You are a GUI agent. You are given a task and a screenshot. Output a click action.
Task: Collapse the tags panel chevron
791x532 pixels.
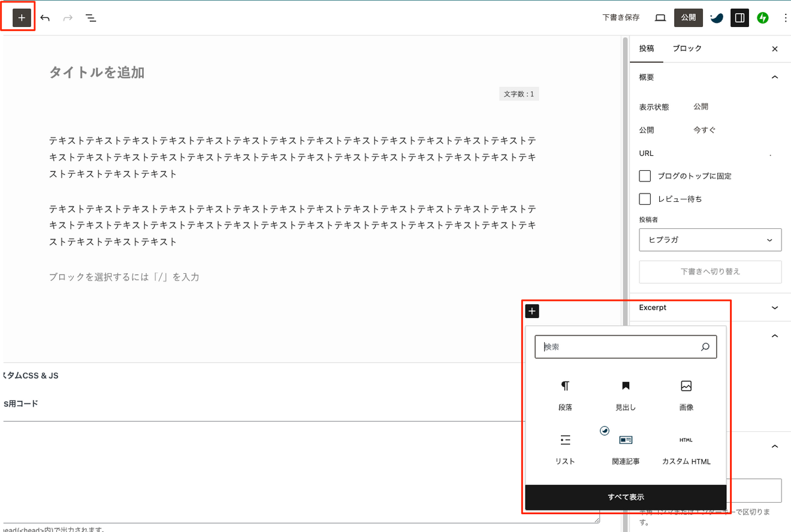(x=775, y=446)
